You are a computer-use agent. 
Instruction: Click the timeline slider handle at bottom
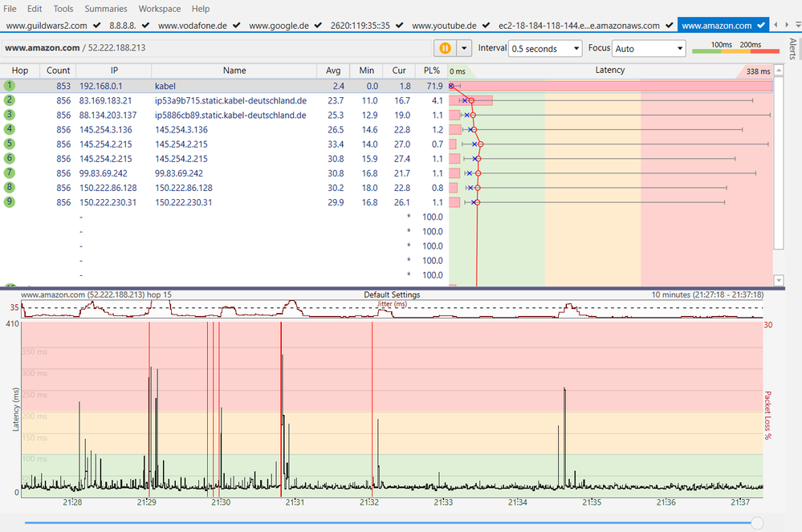[x=756, y=522]
